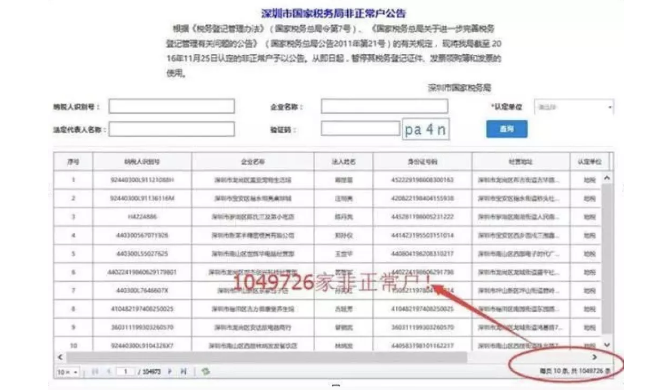
Task: Click the blue 查询 search button
Action: [506, 129]
